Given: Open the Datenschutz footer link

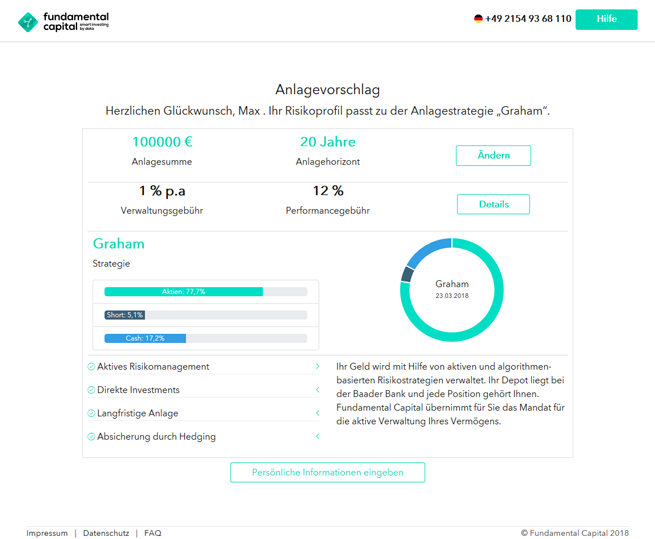Looking at the screenshot, I should pos(106,533).
